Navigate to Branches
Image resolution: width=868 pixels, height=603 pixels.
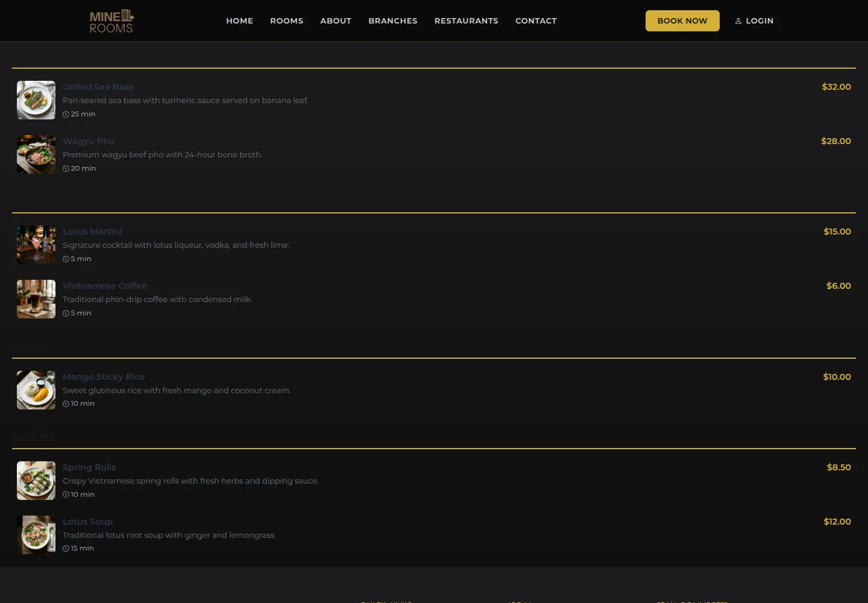pyautogui.click(x=393, y=21)
